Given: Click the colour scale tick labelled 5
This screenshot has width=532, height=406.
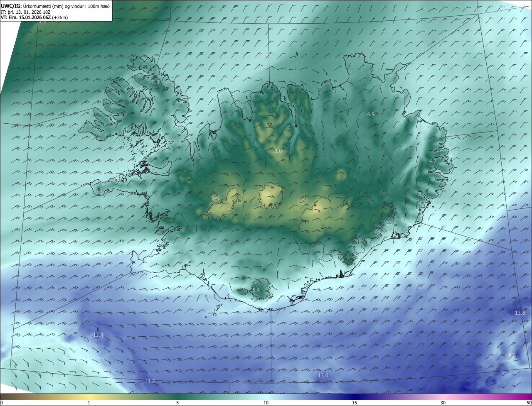Looking at the screenshot, I should pyautogui.click(x=177, y=403).
